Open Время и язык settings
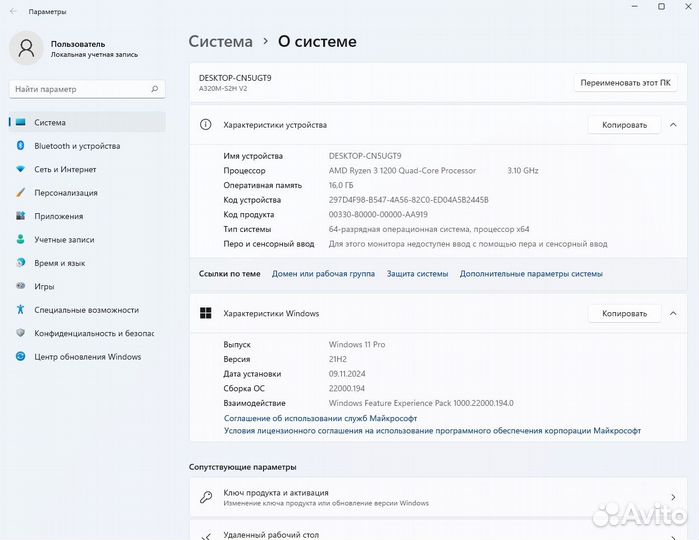 59,263
